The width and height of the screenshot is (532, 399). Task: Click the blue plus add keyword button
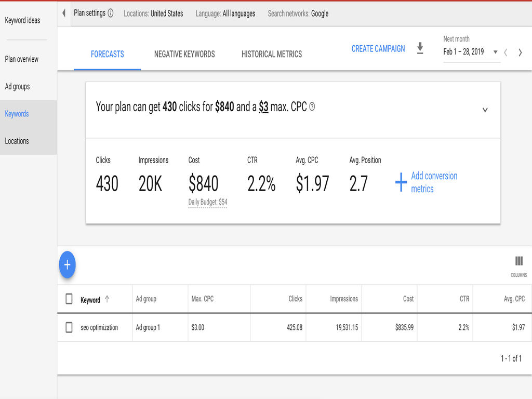[67, 264]
